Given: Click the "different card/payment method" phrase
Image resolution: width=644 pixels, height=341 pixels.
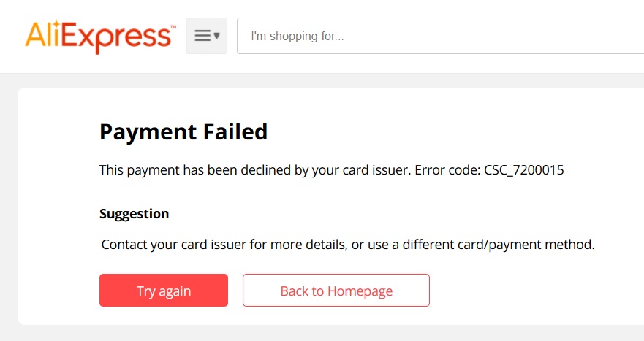Looking at the screenshot, I should coord(499,245).
